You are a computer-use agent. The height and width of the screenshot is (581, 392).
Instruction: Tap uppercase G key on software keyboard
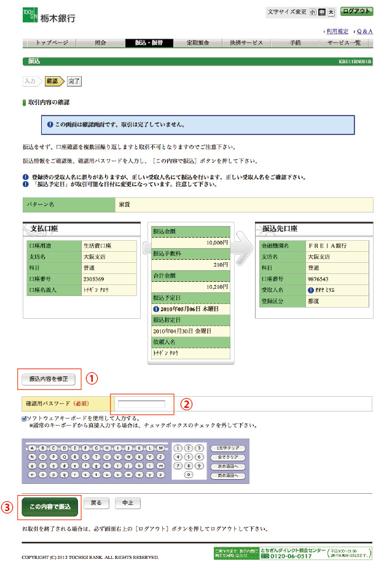pos(96,448)
